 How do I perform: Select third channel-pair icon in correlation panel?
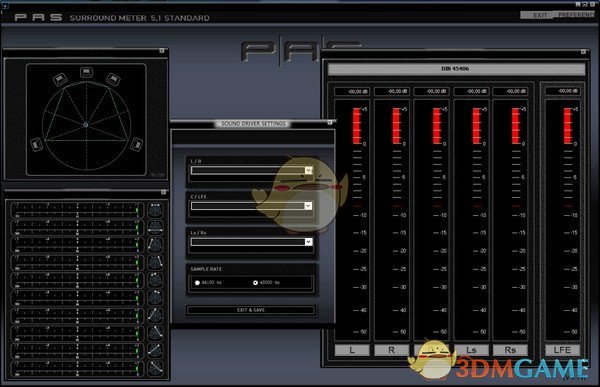click(x=155, y=245)
